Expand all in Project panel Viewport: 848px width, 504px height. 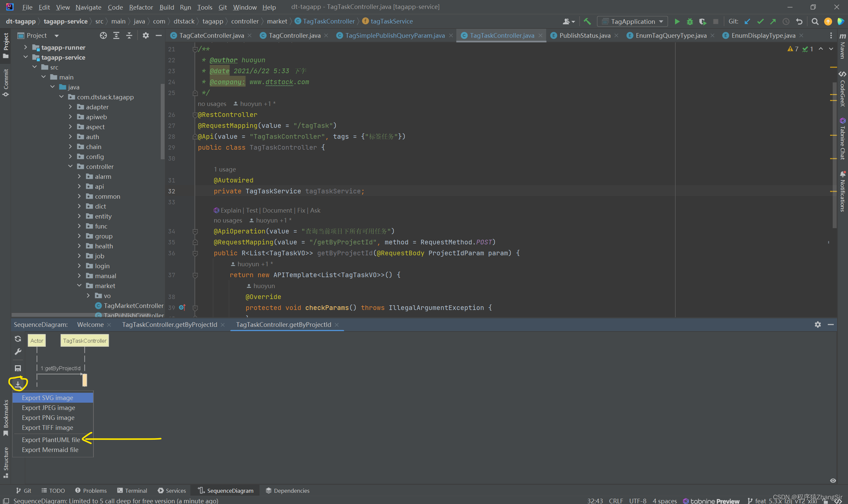click(x=116, y=35)
